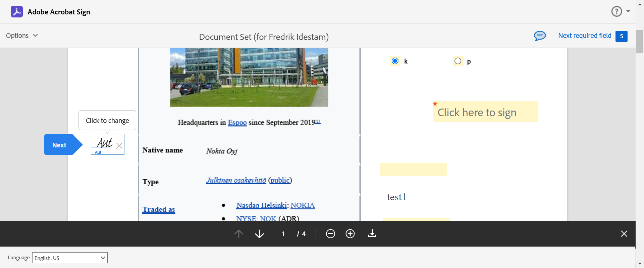Screen dimensions: 644x268
Task: Click the page number input box
Action: click(x=283, y=234)
